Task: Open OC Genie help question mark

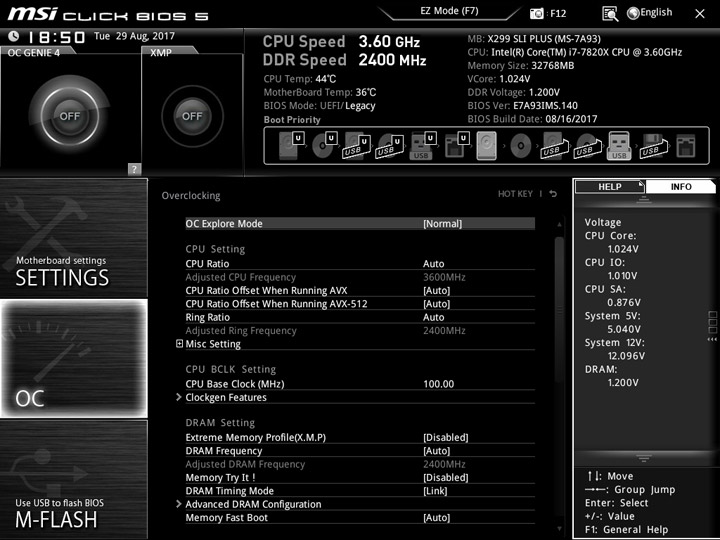Action: (x=134, y=169)
